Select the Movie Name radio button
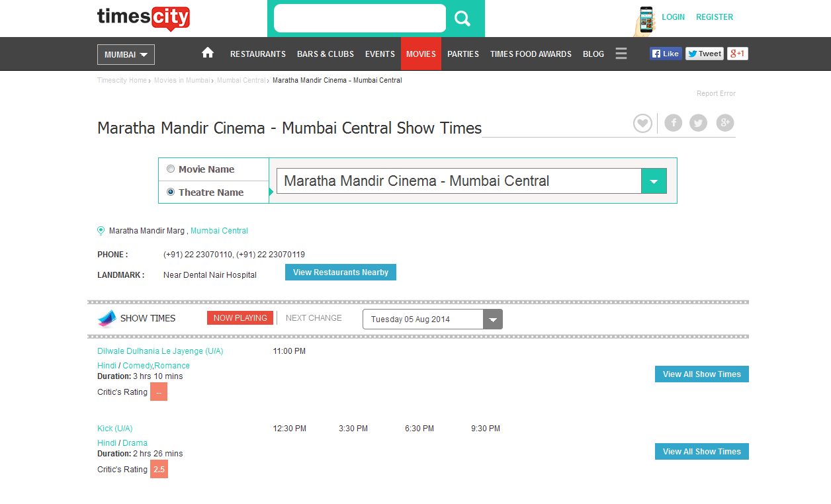Viewport: 831px width, 504px height. tap(171, 169)
